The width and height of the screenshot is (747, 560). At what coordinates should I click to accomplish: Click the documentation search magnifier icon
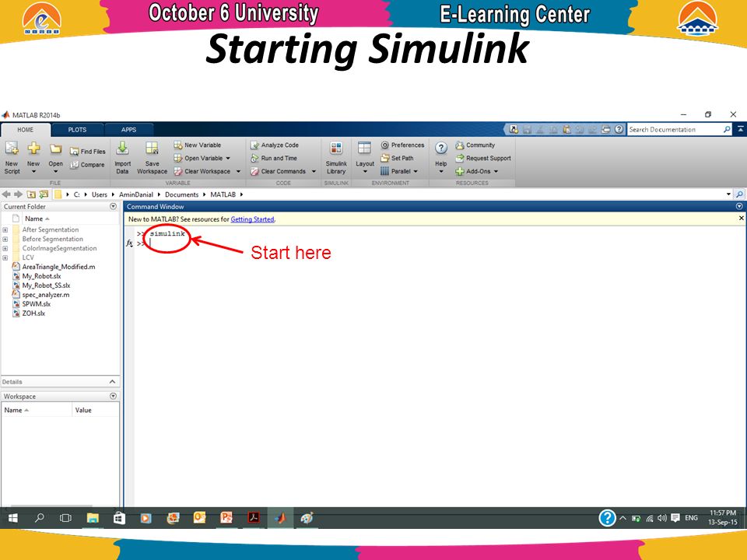point(727,130)
